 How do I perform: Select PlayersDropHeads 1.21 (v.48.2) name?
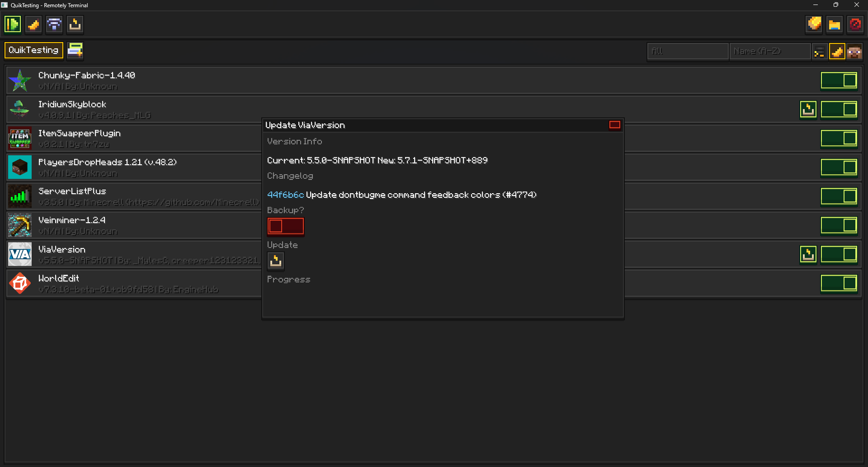point(108,162)
